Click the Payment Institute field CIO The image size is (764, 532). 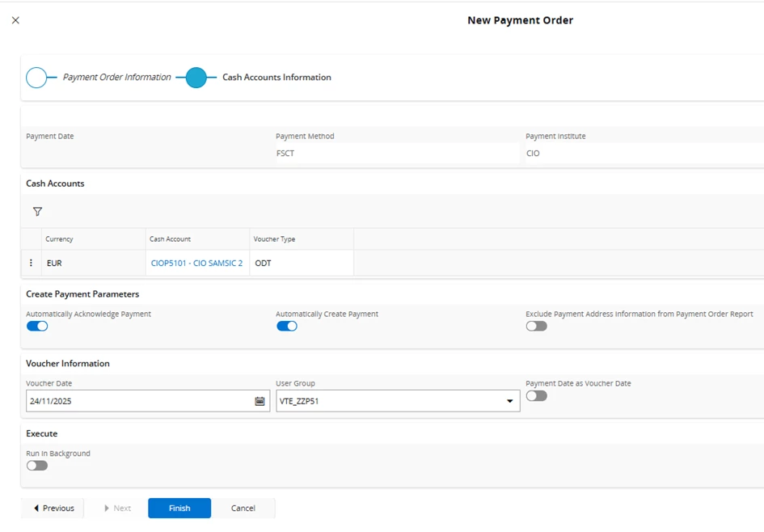pyautogui.click(x=644, y=153)
